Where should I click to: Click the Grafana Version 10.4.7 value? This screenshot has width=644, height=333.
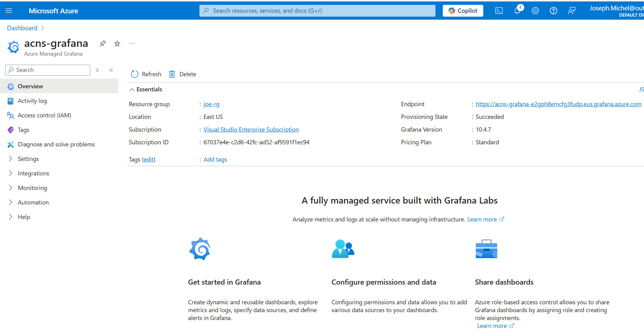[483, 129]
